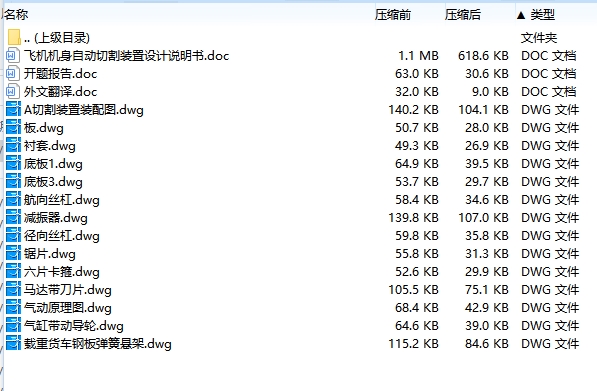Click the DWG icon beside 马达带刀片.dwg

pos(13,290)
